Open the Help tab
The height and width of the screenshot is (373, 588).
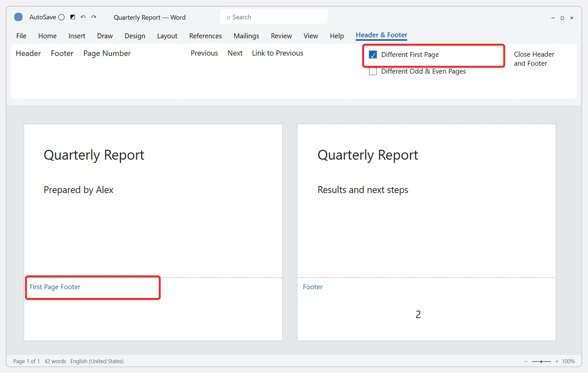click(x=337, y=36)
